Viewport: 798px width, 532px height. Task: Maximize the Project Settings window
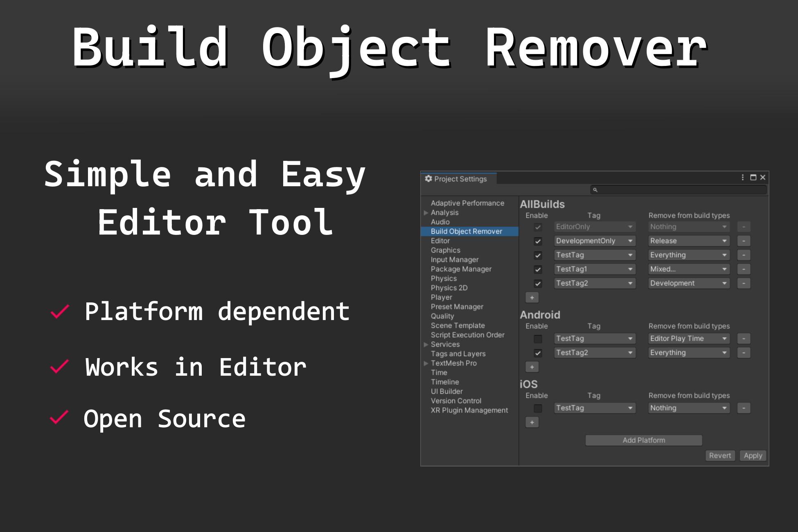click(753, 177)
